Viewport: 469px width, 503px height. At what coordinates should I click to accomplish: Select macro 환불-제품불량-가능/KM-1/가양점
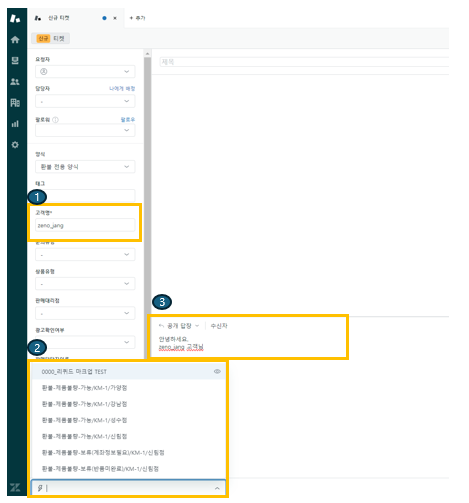128,388
